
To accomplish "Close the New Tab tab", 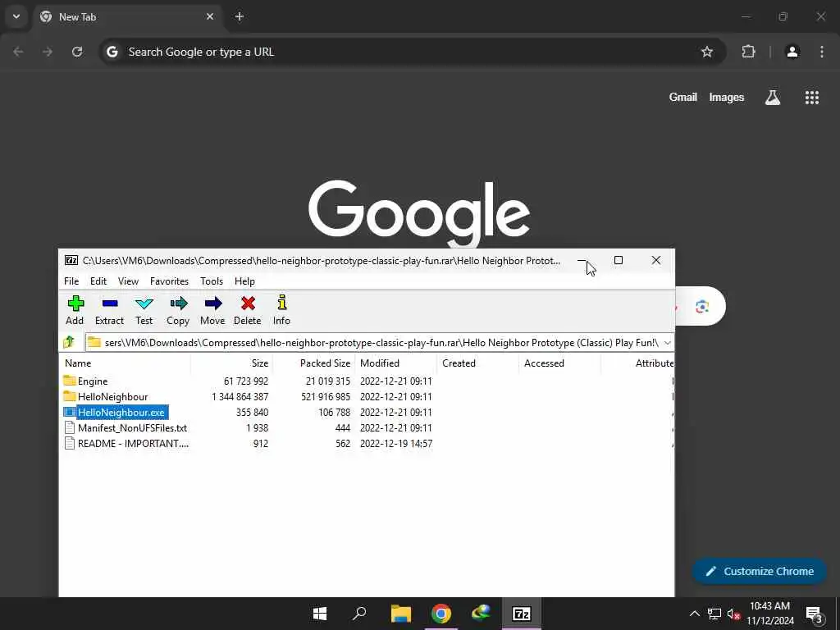I will click(210, 16).
